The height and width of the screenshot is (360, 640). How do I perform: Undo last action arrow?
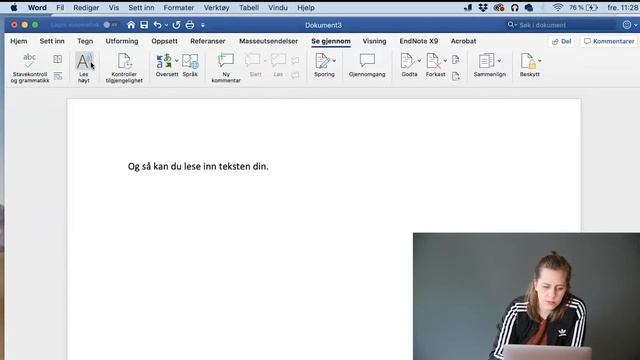click(158, 25)
